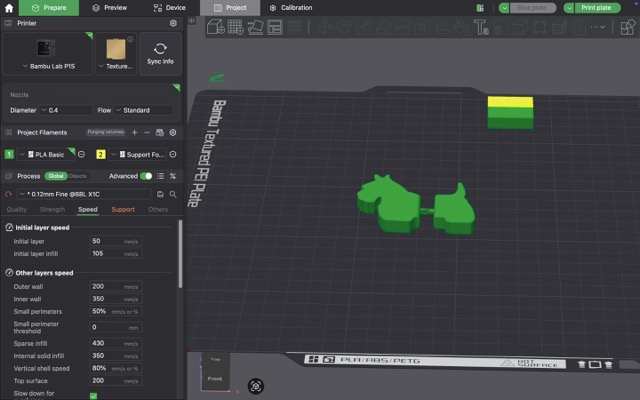Image resolution: width=640 pixels, height=400 pixels.
Task: Open Project Filaments settings gear
Action: (173, 133)
